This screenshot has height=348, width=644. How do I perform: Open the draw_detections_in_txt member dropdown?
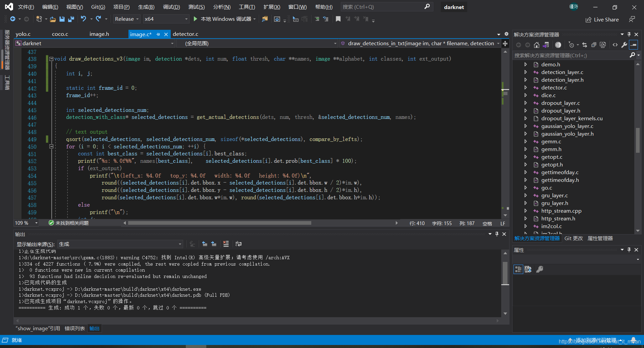pyautogui.click(x=420, y=44)
